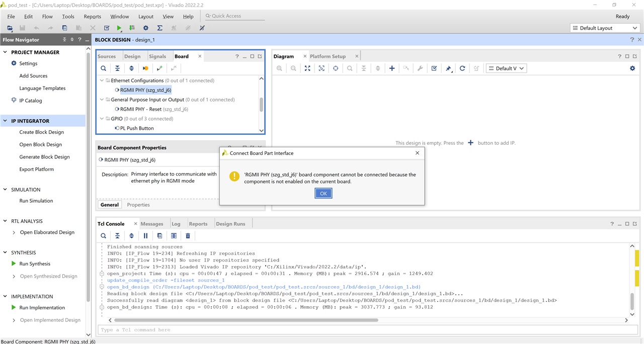Expand all in Board panel toolbar
The height and width of the screenshot is (344, 644).
coord(131,68)
